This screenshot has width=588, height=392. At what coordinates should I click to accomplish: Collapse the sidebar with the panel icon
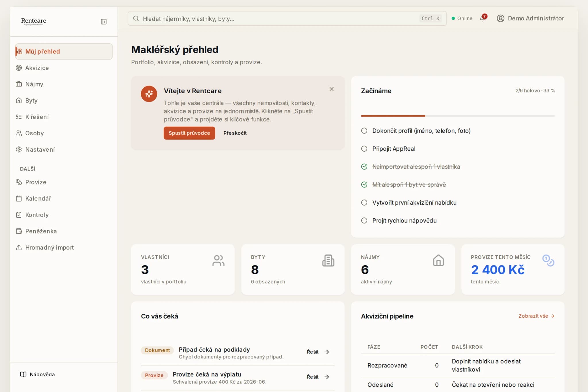point(104,22)
